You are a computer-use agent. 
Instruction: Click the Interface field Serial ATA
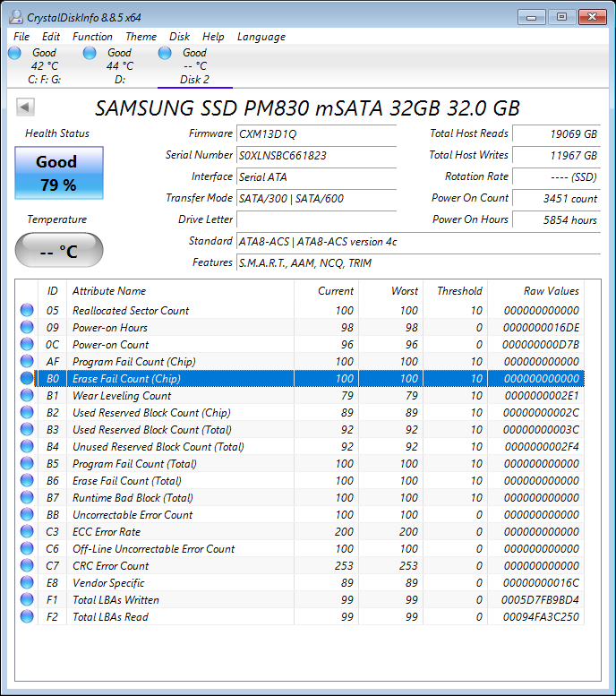click(316, 176)
